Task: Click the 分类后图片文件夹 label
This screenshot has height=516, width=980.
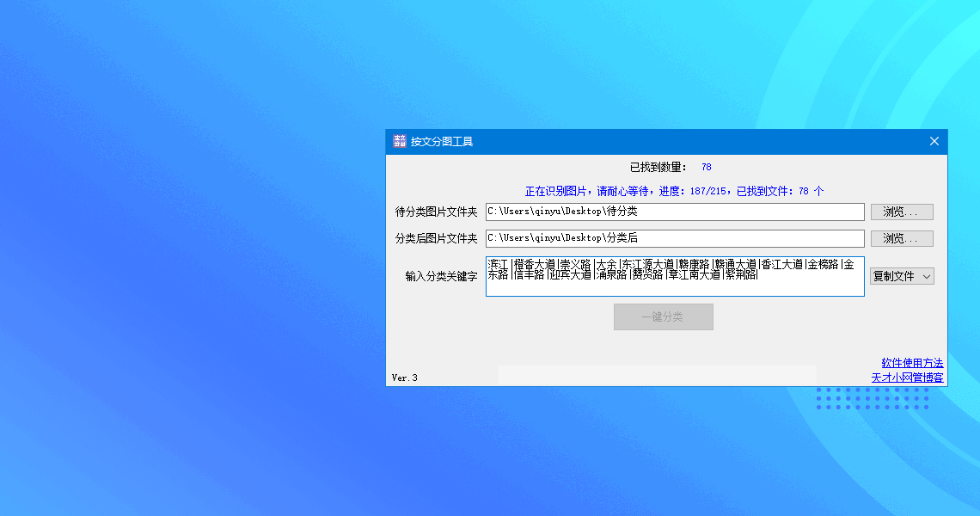Action: click(436, 238)
